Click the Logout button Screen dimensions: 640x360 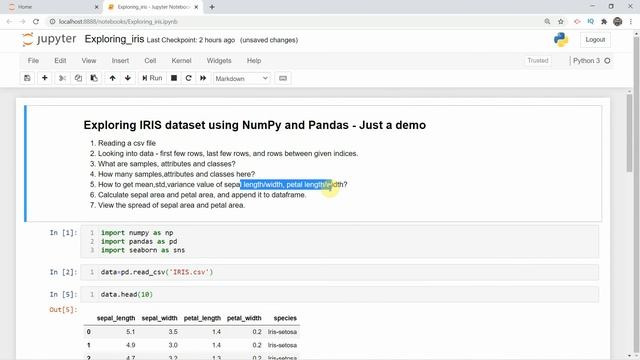coord(595,40)
